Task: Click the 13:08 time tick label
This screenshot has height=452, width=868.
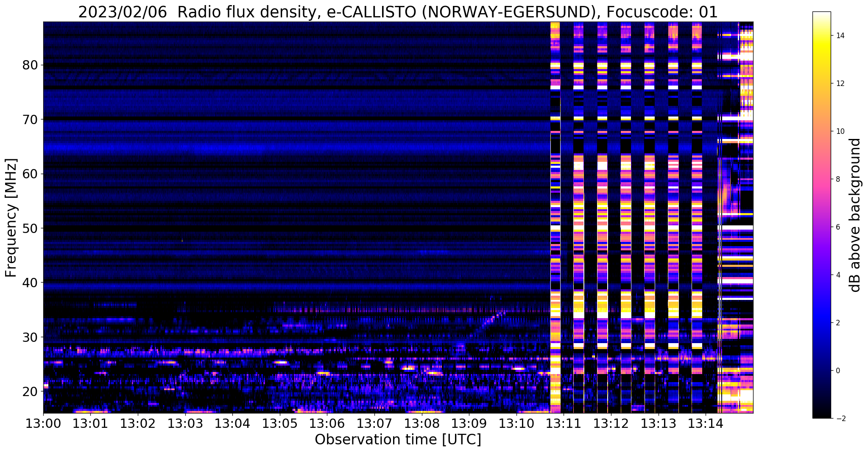Action: [x=422, y=423]
